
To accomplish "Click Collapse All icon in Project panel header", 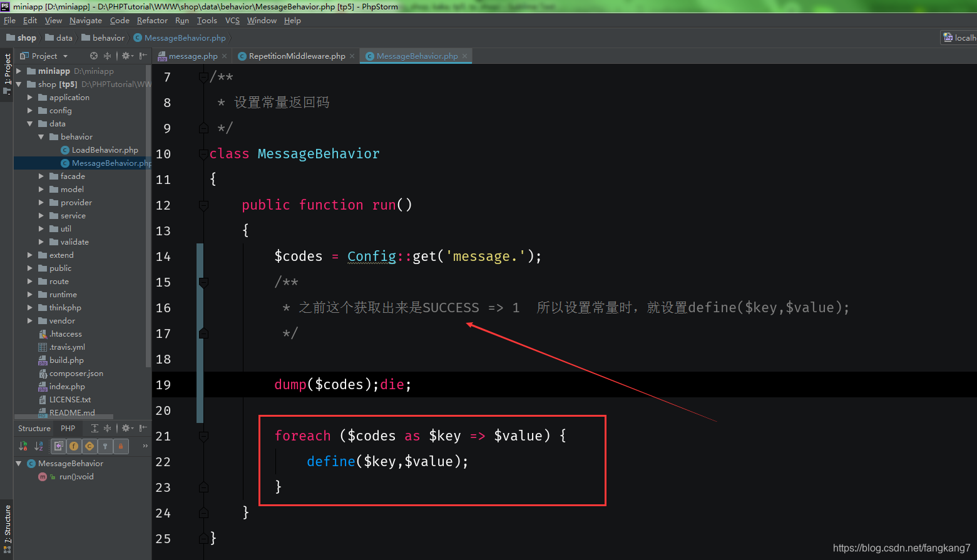I will [108, 56].
